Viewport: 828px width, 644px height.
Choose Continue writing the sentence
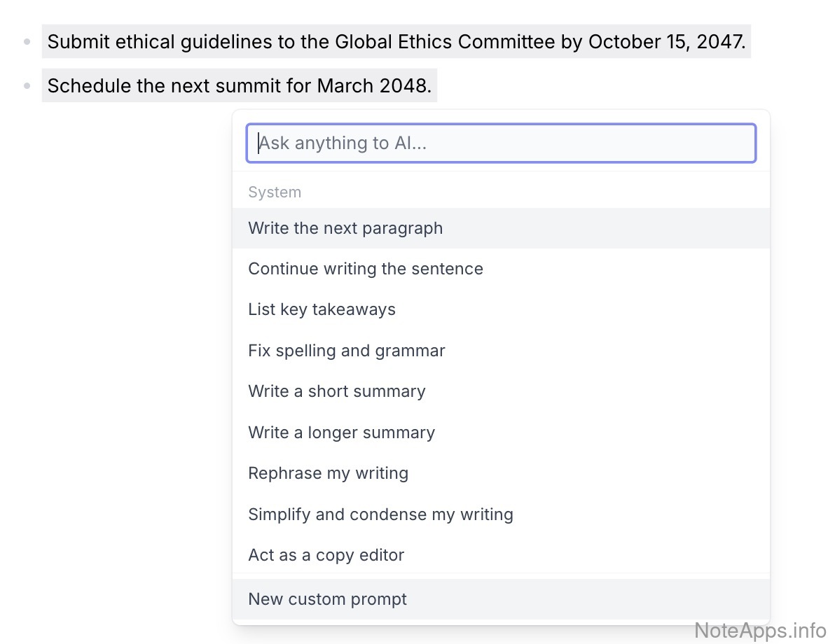[x=366, y=269]
